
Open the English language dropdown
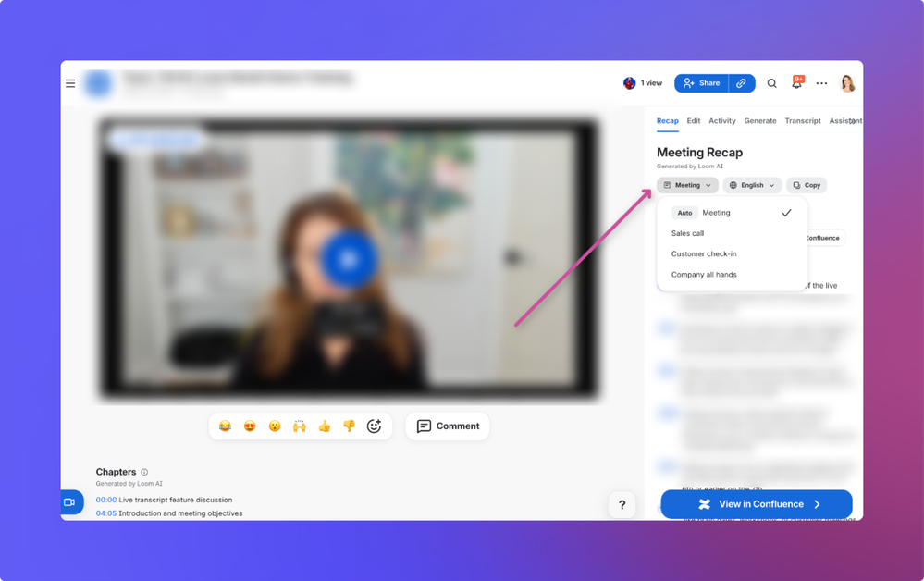(x=752, y=185)
